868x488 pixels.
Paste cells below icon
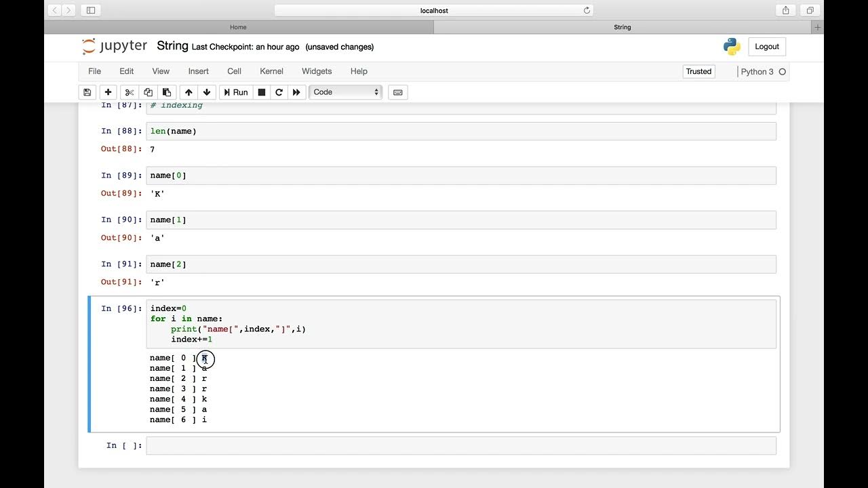[166, 92]
